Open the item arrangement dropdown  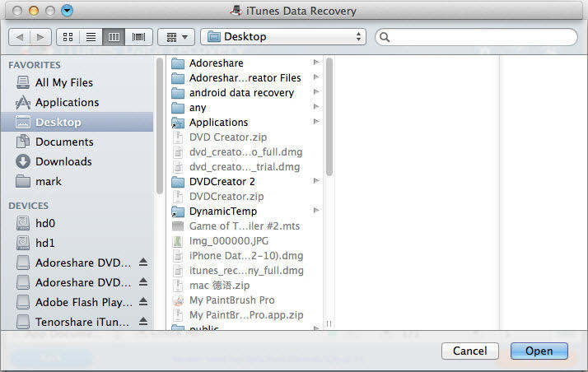coord(176,37)
